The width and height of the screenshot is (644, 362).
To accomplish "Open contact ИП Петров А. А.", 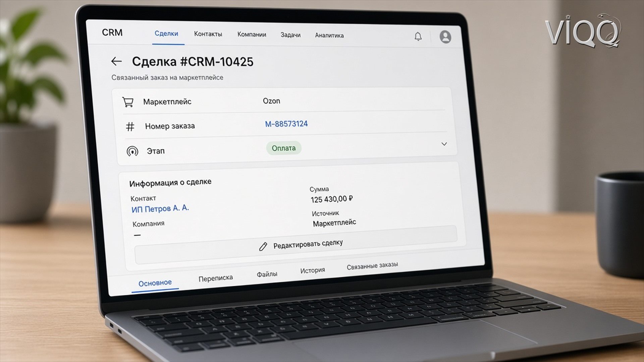I will [160, 209].
